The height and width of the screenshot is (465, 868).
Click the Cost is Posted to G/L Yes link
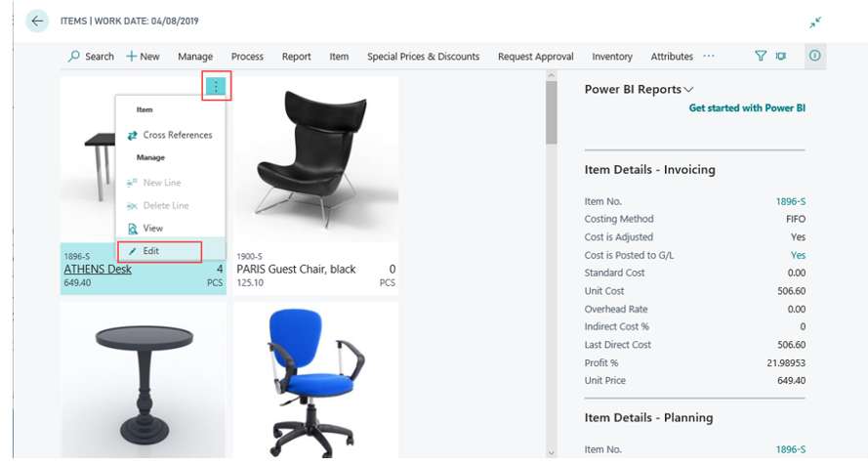pyautogui.click(x=799, y=255)
